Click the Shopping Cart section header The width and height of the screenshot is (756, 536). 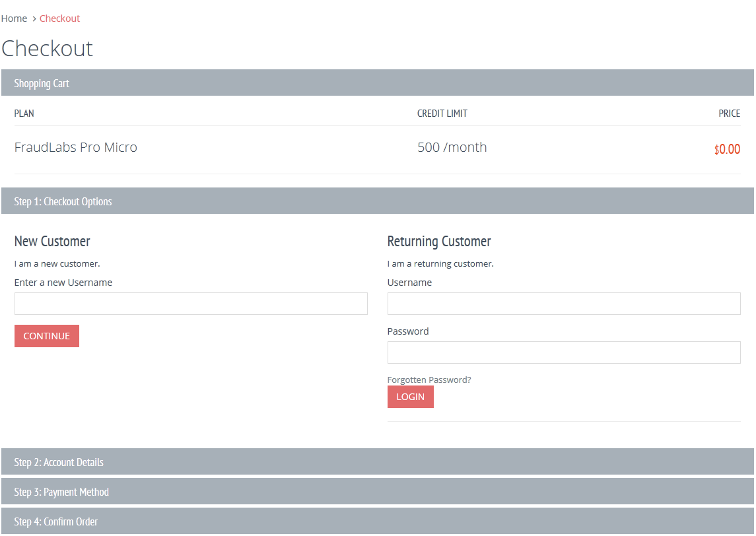tap(378, 83)
